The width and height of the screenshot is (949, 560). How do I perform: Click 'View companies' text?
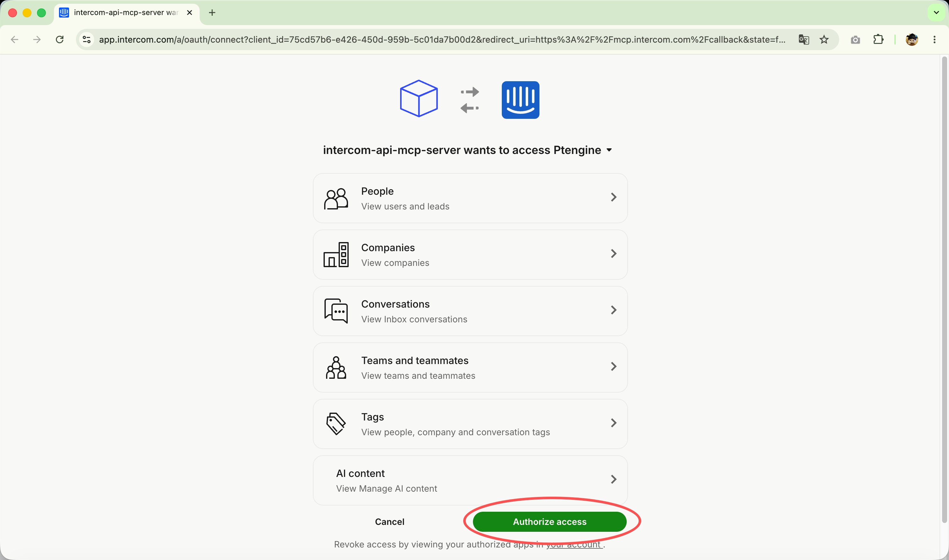coord(395,263)
